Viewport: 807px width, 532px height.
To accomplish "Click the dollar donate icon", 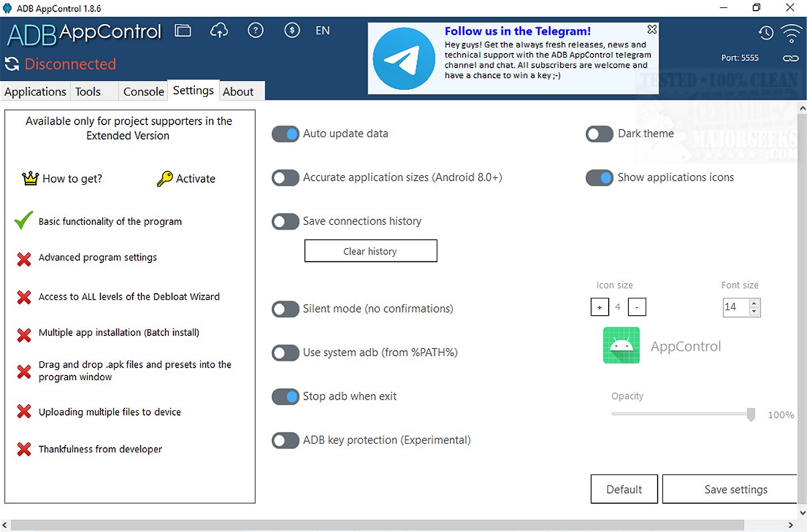I will [291, 31].
